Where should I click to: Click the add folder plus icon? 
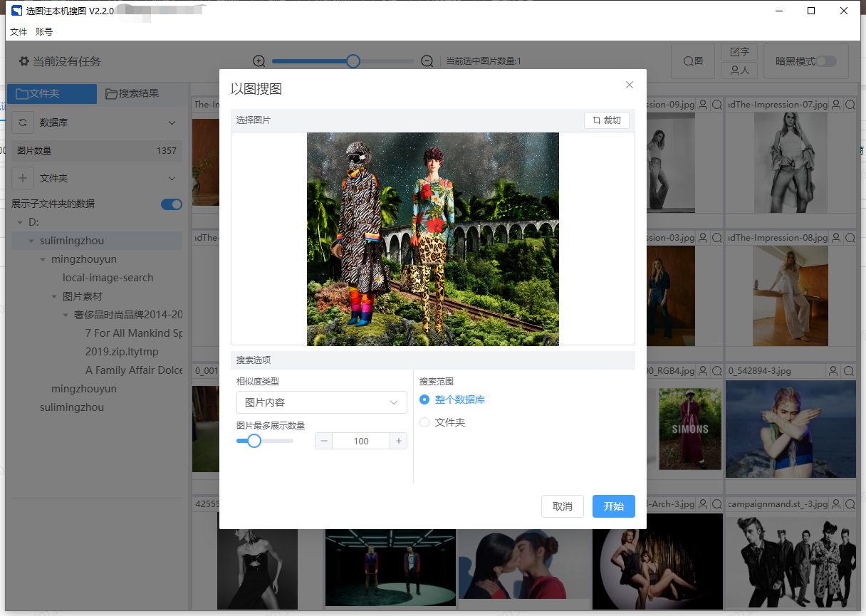23,178
